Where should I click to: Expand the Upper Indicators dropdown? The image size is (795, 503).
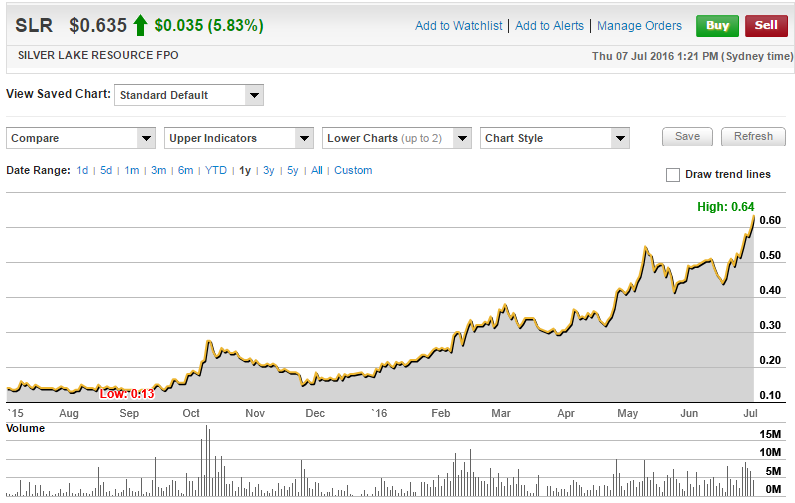[239, 138]
